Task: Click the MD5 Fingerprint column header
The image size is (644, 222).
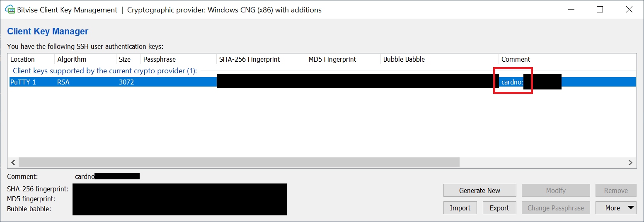Action: pyautogui.click(x=332, y=59)
